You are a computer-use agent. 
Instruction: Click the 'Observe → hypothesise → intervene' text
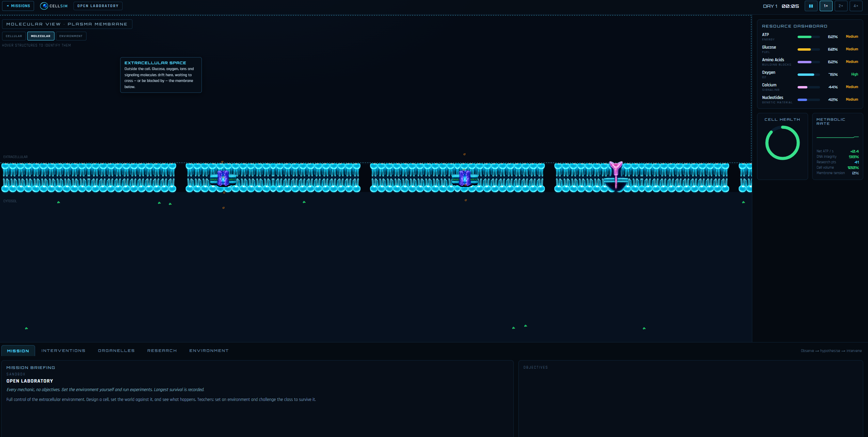tap(831, 351)
